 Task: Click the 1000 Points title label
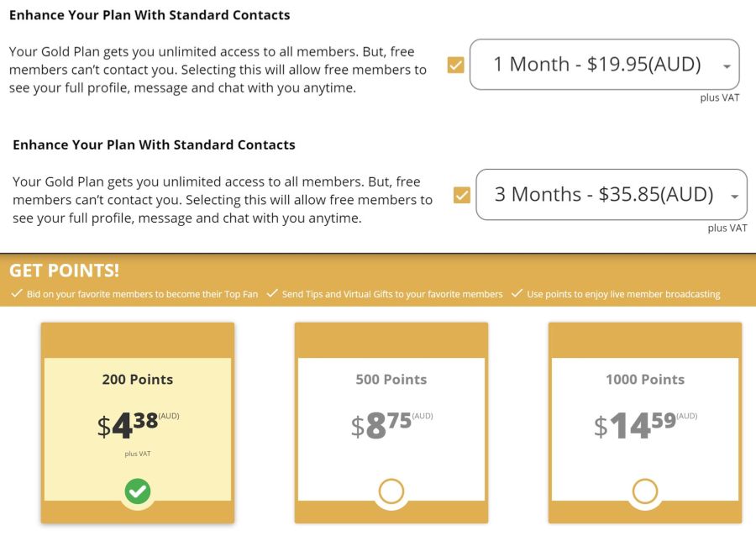pos(645,380)
